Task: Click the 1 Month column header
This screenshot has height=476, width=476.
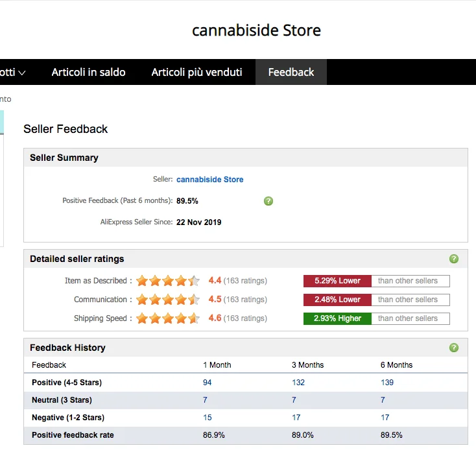Action: tap(217, 365)
